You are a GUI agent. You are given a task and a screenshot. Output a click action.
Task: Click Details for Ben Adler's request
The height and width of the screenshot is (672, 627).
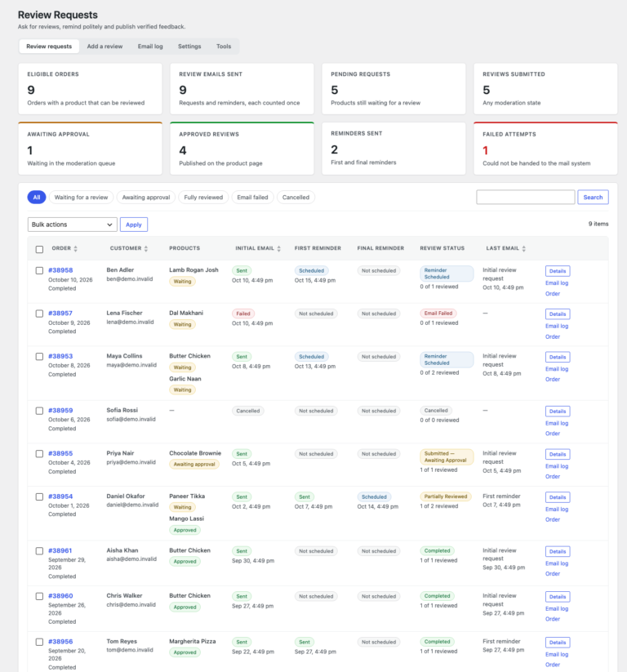(558, 271)
